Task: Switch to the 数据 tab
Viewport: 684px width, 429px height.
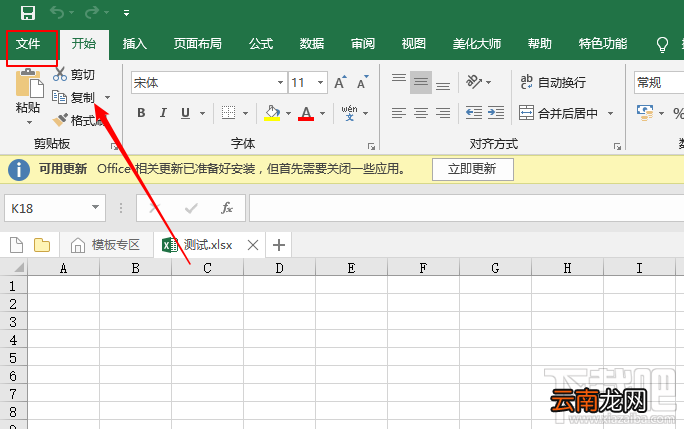Action: (312, 44)
